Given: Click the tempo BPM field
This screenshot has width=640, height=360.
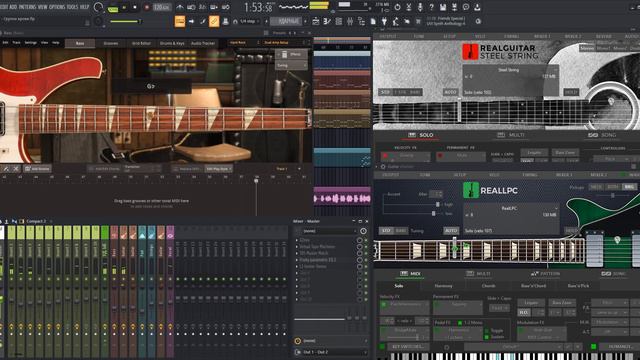Looking at the screenshot, I should click(x=162, y=7).
